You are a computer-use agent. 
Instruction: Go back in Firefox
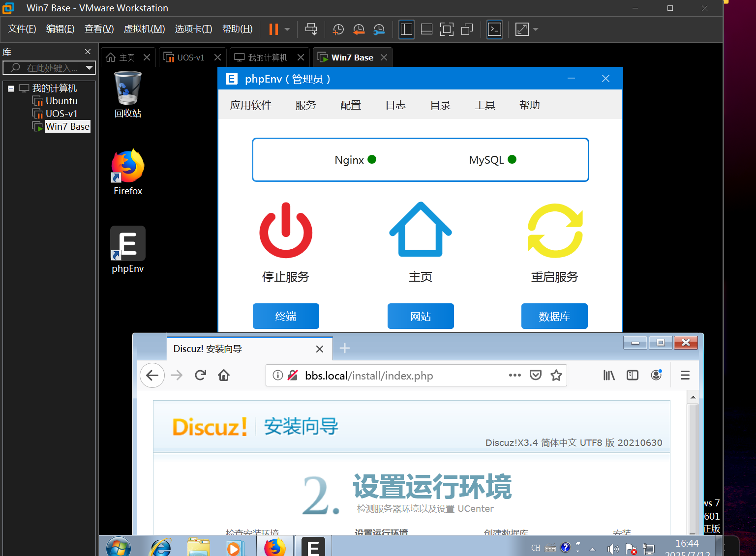[152, 376]
